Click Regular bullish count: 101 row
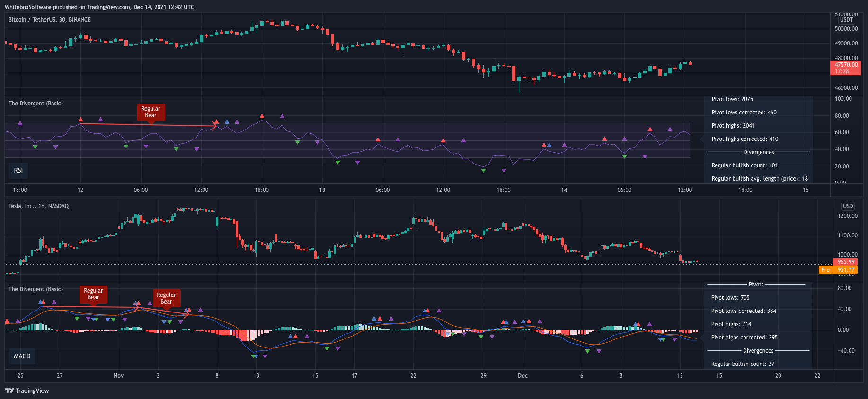 744,165
